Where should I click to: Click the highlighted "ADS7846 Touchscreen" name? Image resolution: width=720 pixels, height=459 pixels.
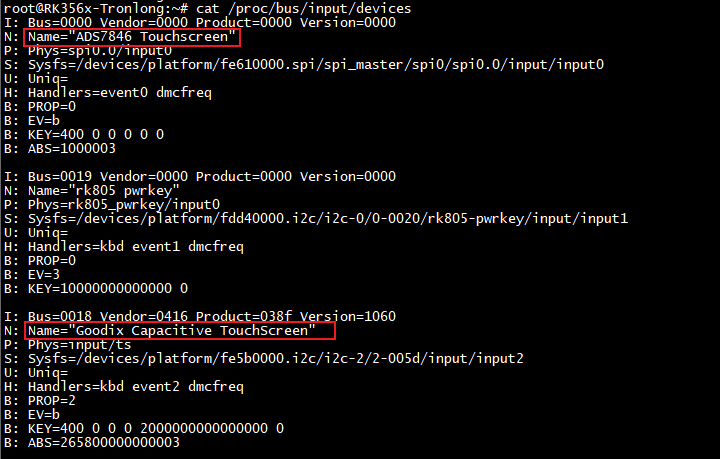[x=133, y=37]
